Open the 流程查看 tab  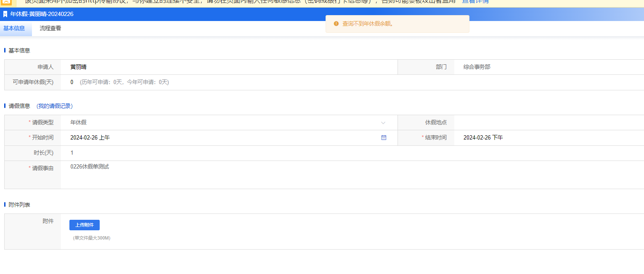[50, 29]
